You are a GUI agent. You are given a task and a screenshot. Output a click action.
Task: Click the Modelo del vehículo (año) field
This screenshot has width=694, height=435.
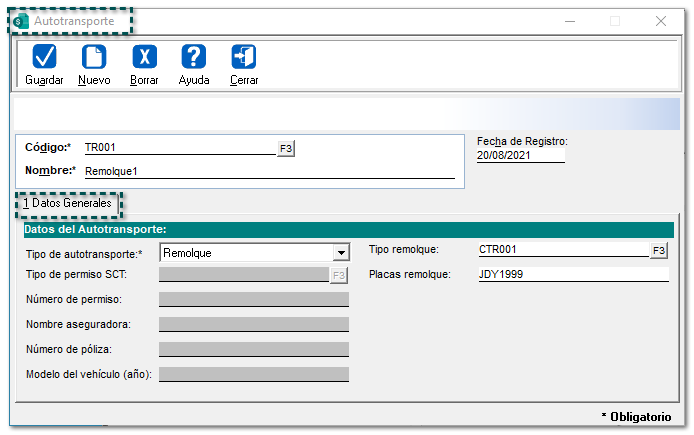pos(254,374)
